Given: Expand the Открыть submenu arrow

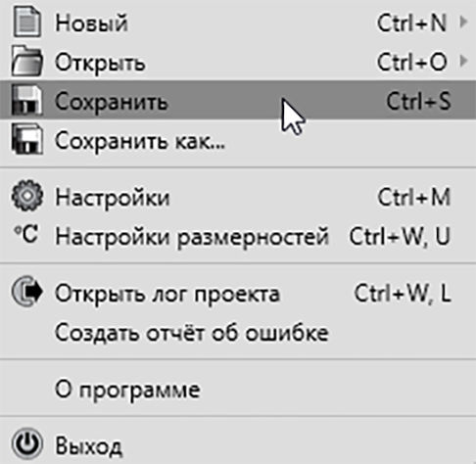Looking at the screenshot, I should [462, 61].
